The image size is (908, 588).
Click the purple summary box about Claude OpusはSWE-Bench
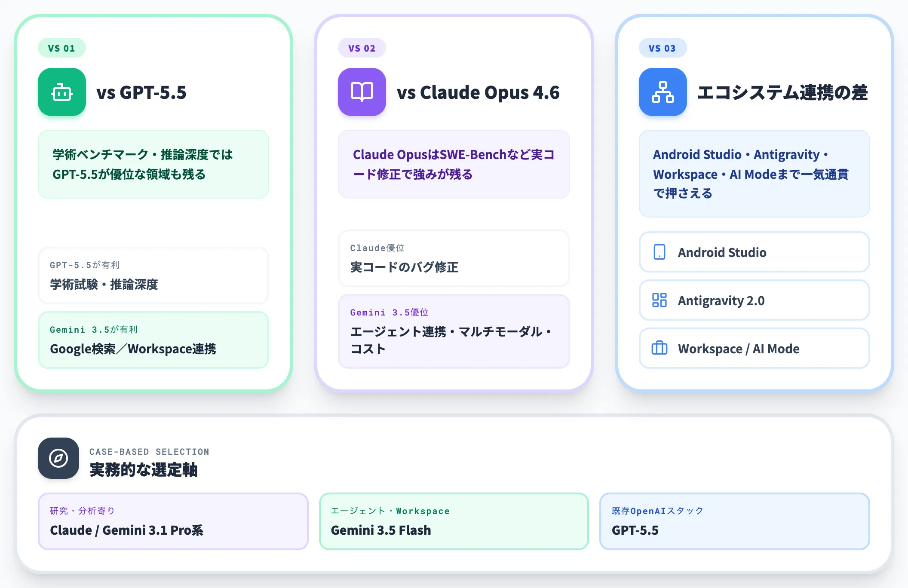[x=454, y=164]
